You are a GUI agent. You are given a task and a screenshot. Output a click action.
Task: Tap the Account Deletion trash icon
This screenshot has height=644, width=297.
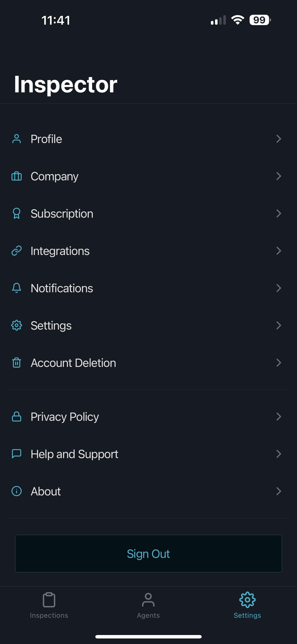click(17, 363)
